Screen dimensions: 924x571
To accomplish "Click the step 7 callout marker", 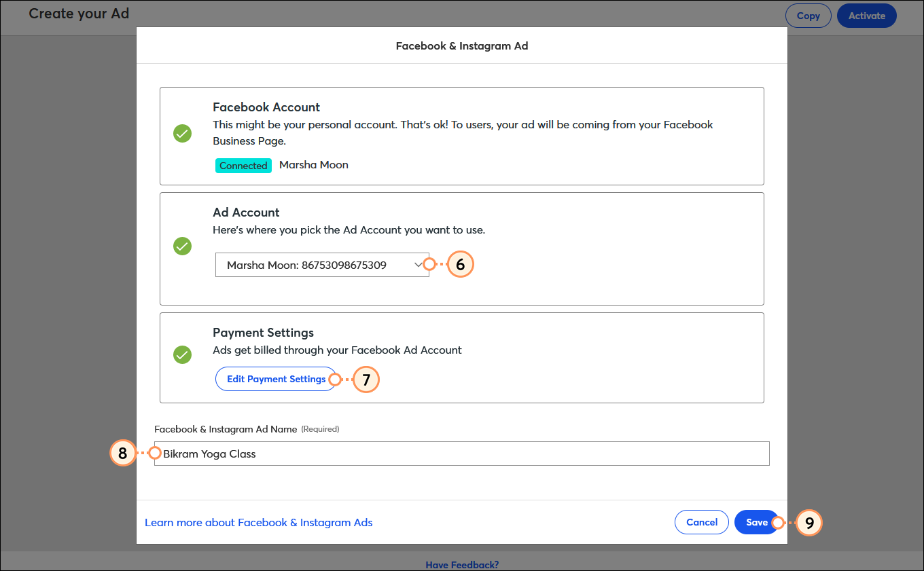I will click(x=366, y=380).
